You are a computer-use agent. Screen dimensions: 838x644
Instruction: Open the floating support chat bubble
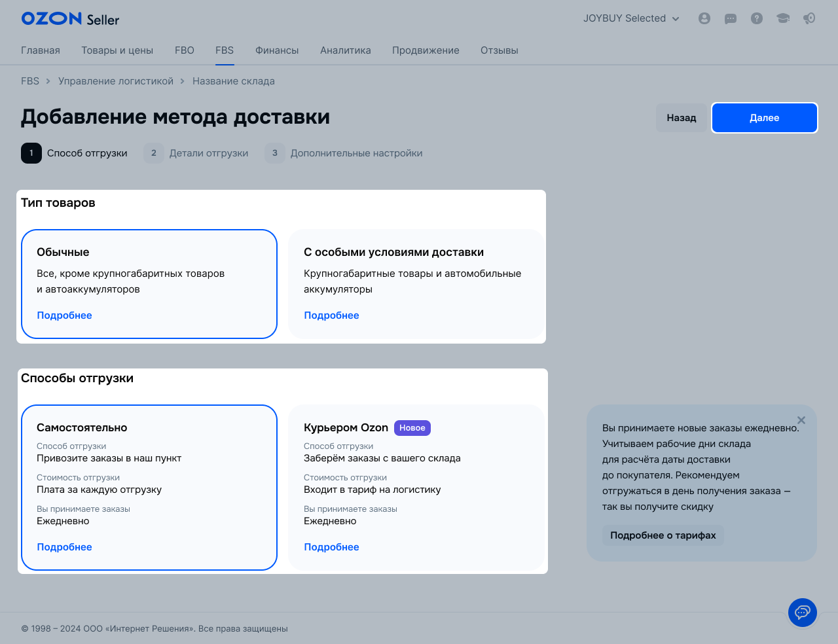click(803, 613)
